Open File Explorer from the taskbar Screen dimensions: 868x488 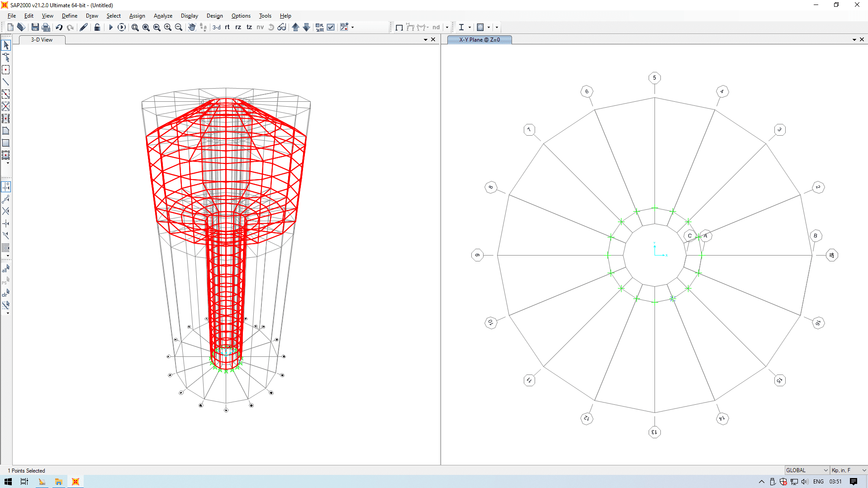point(58,482)
